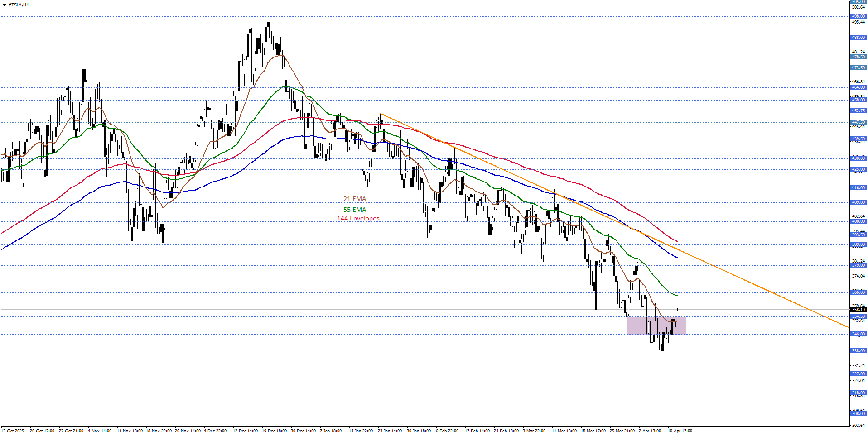Open the chart menu arrow beside #TSLA,H4
This screenshot has height=436, width=868.
(4, 5)
